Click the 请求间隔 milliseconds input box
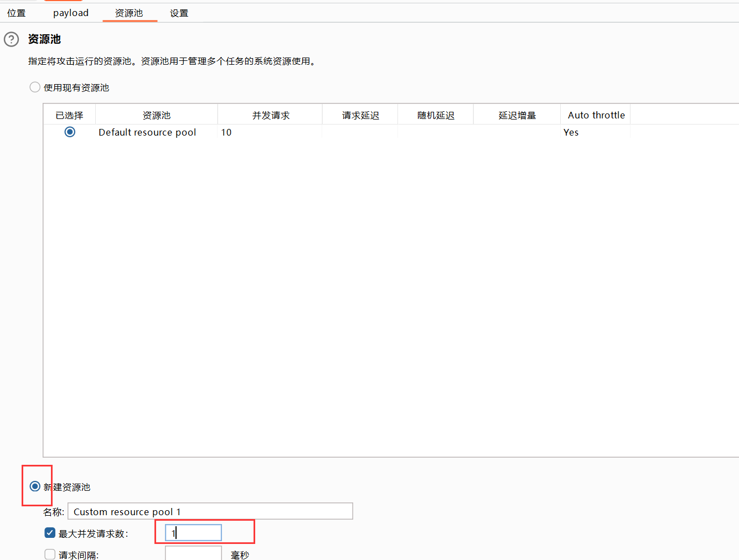Viewport: 739px width, 560px height. coord(193,553)
